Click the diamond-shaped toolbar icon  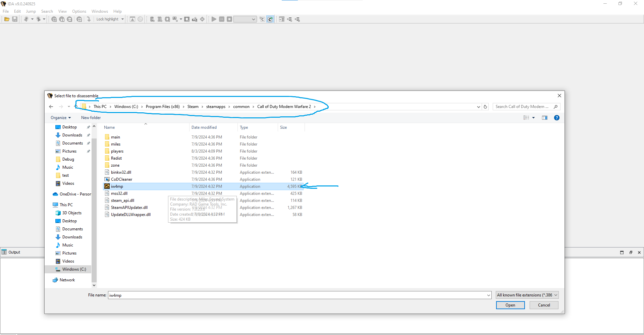202,19
